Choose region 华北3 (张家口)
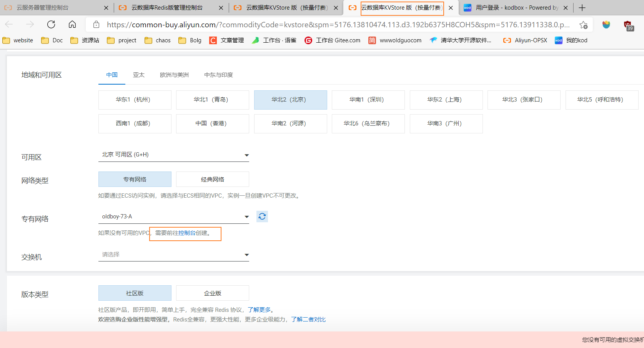Viewport: 644px width, 348px height. [524, 100]
